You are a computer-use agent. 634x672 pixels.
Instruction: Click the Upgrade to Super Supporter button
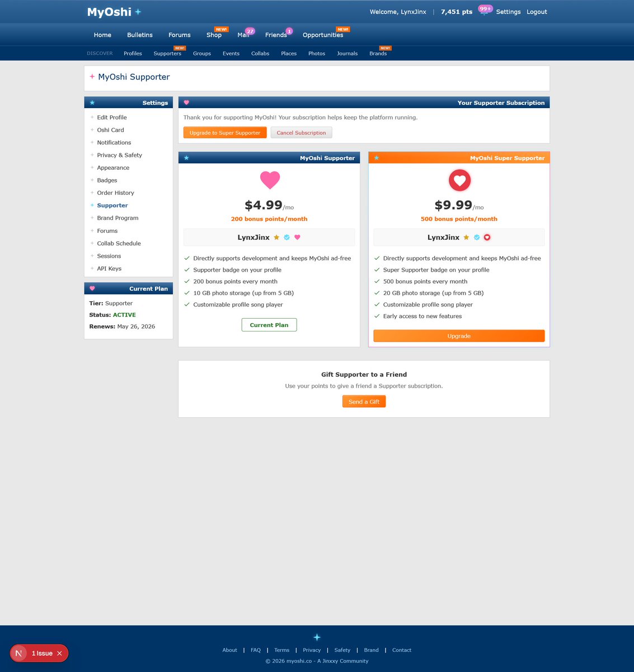225,133
